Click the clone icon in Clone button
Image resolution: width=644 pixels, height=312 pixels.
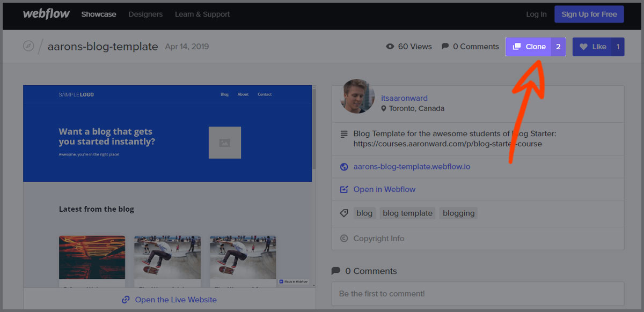click(517, 47)
